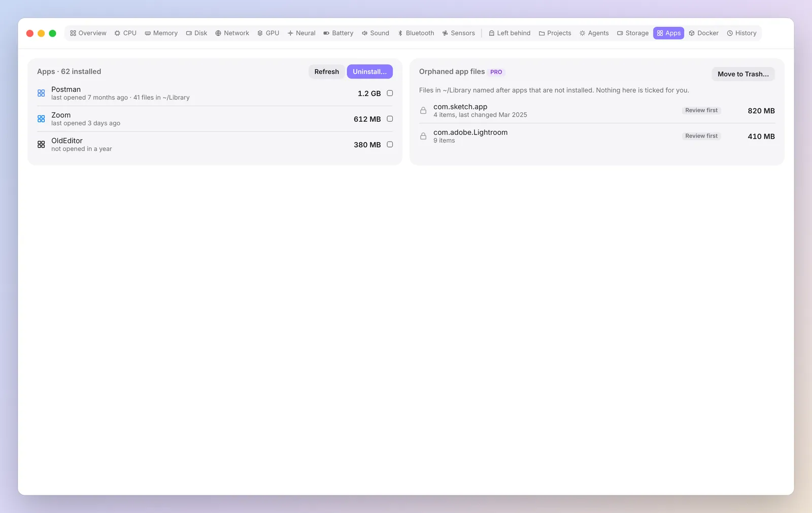The height and width of the screenshot is (513, 812).
Task: Click the Refresh button
Action: (326, 72)
